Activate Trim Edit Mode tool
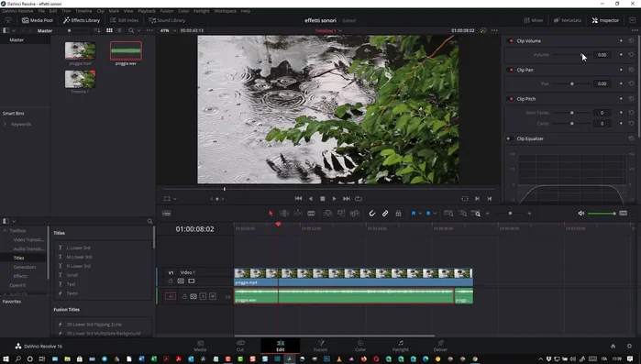 point(284,214)
